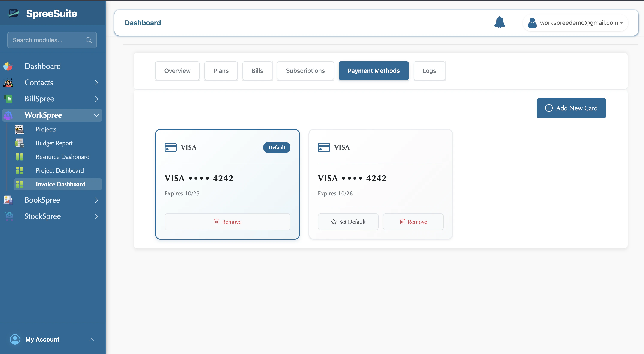Screen dimensions: 644x354
Task: Open the workspreedemo@gmail.com account dropdown
Action: (575, 23)
